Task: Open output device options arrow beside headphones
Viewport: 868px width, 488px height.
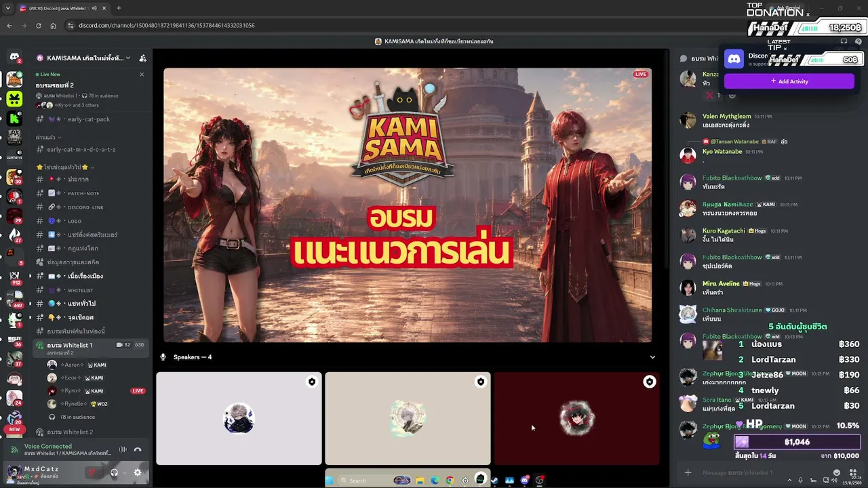Action: coord(124,472)
